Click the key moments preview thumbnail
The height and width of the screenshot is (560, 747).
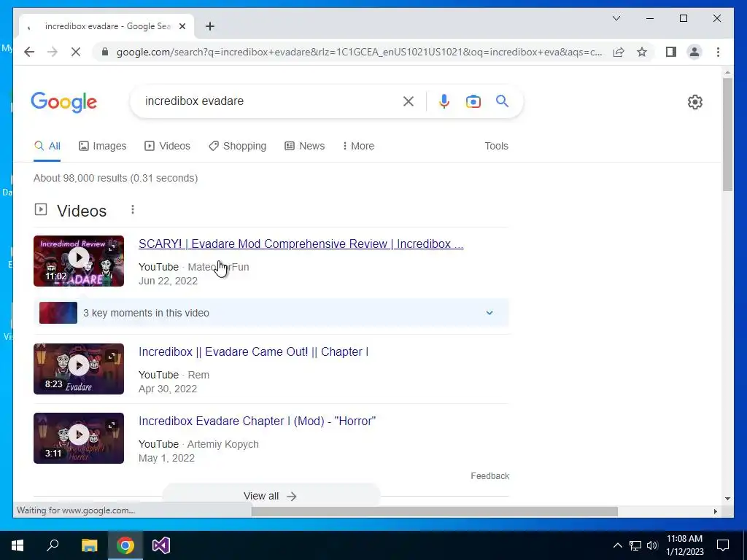pos(58,313)
